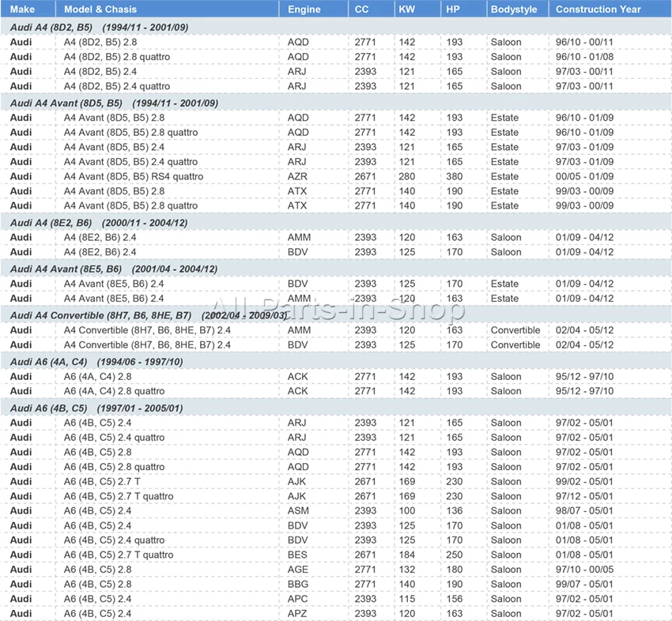
Task: Click construction year 96/10 - 00/11
Action: (584, 42)
